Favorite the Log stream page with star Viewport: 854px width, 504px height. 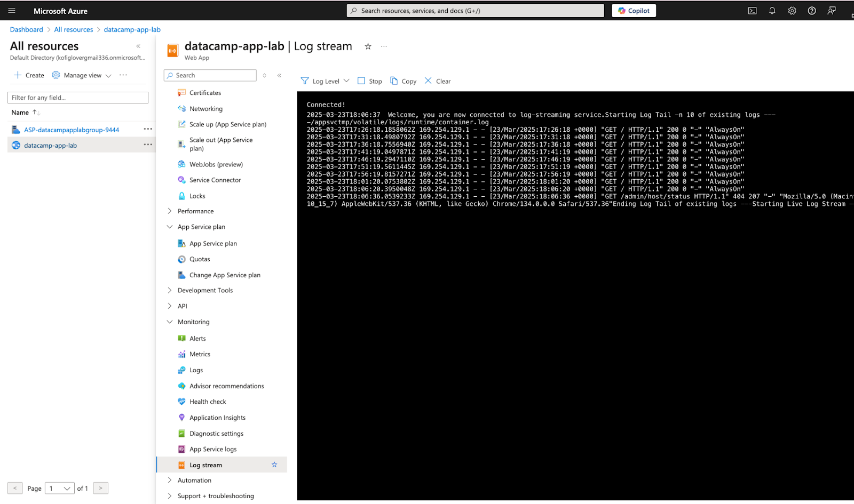point(368,46)
